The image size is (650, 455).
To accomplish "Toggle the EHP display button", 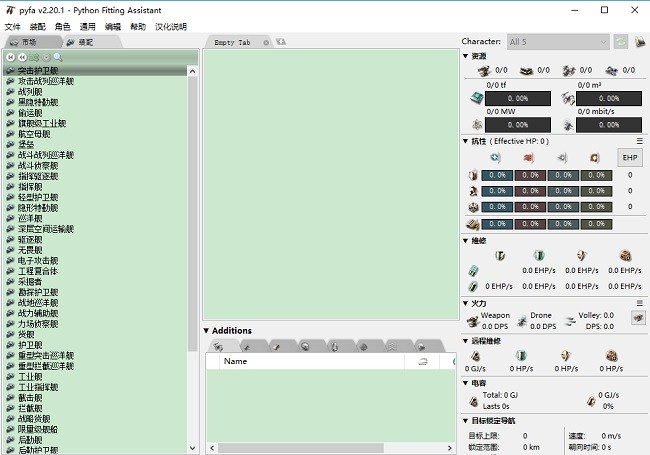I will 630,157.
